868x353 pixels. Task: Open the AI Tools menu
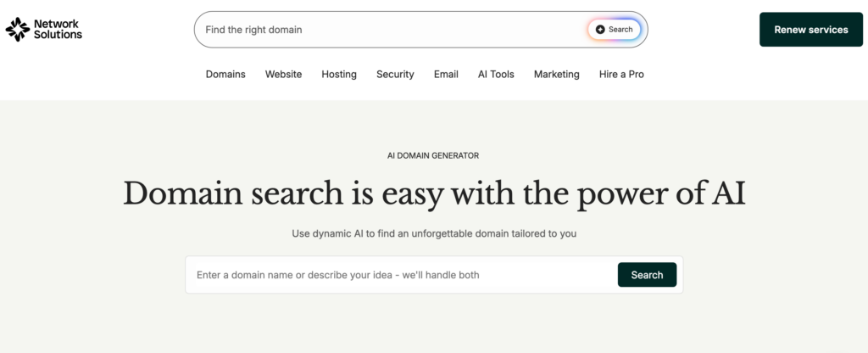coord(496,75)
